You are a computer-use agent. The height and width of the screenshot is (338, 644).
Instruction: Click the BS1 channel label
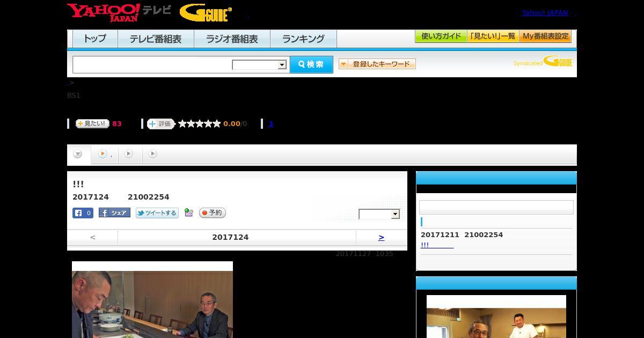[x=74, y=95]
